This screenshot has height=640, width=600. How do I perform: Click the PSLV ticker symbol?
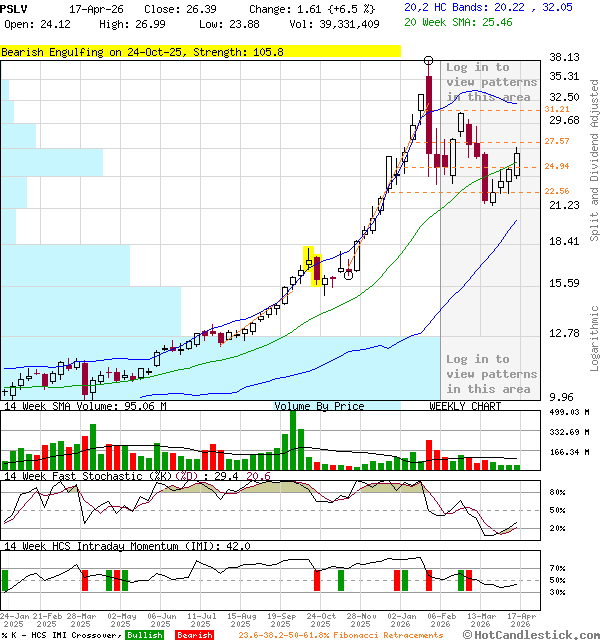tap(15, 8)
